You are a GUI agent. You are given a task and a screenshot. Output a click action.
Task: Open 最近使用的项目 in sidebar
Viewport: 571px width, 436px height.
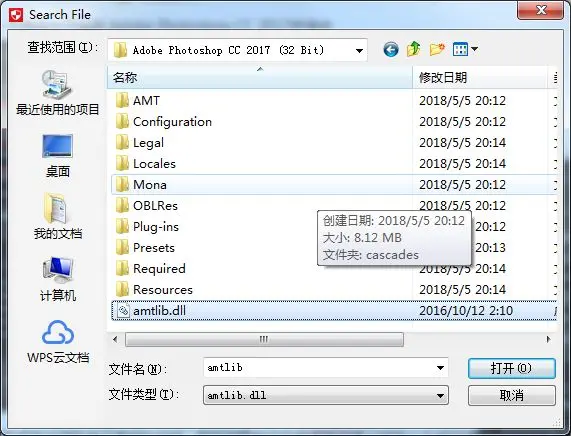click(58, 92)
